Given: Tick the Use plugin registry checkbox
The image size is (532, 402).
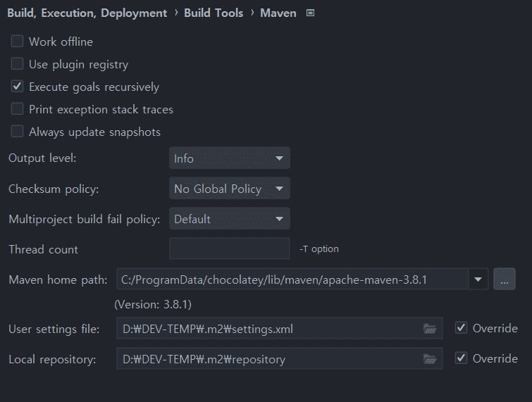Looking at the screenshot, I should click(17, 64).
